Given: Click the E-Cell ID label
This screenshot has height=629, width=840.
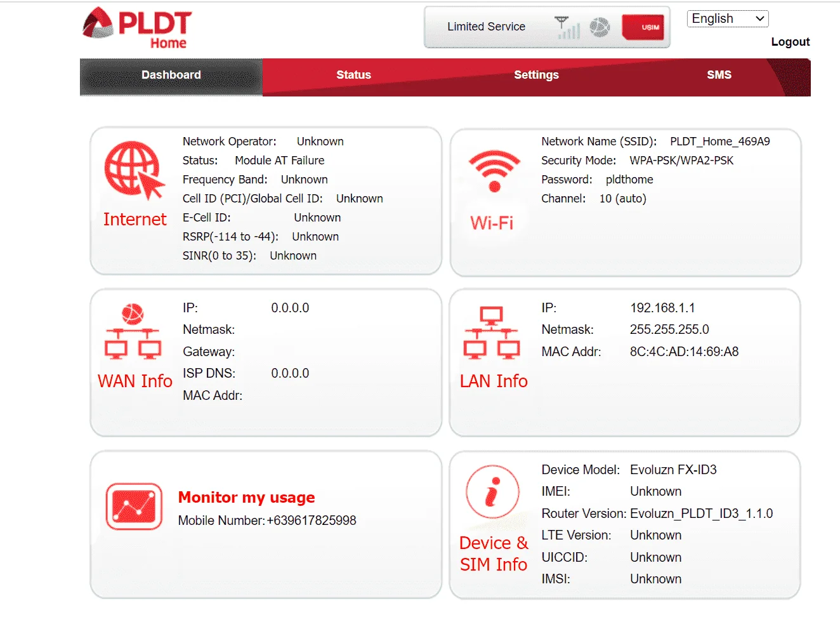Looking at the screenshot, I should (x=207, y=218).
